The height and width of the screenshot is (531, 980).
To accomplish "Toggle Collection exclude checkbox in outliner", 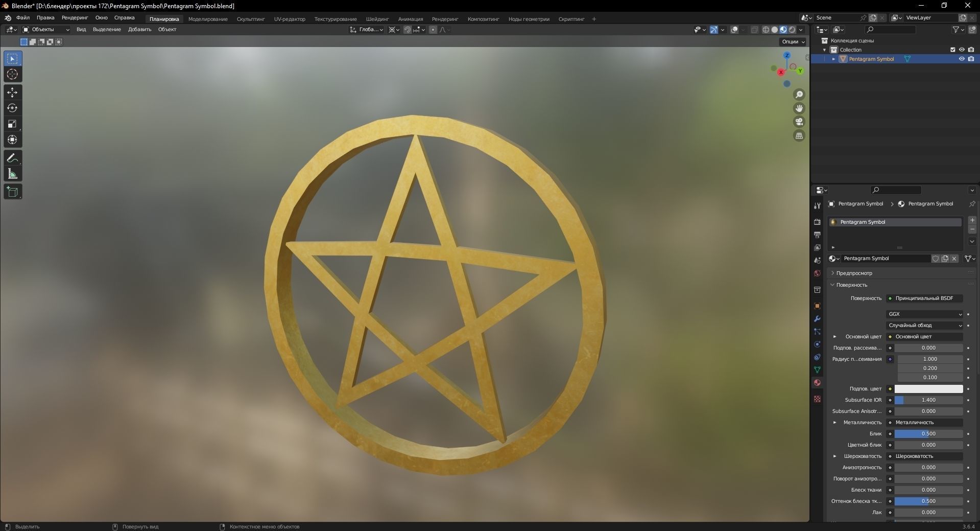I will 952,50.
